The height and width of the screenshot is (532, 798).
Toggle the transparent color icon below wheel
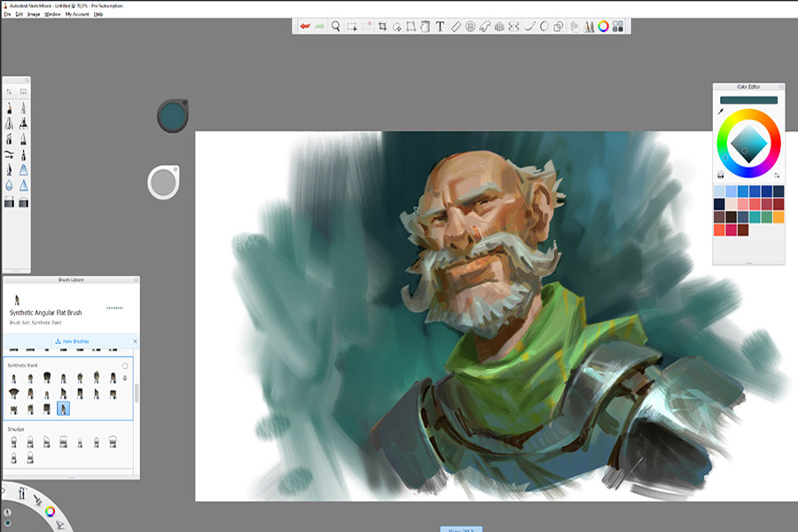click(721, 176)
